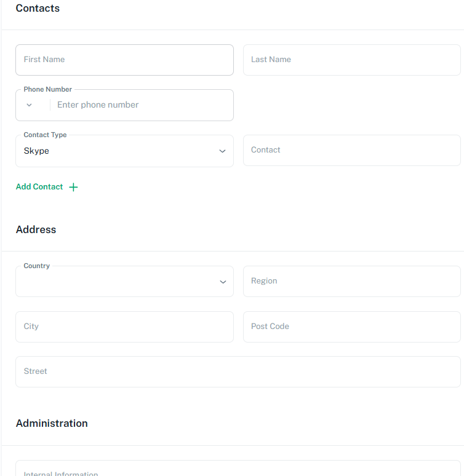Click the Add Contact link
464x476 pixels.
(x=39, y=187)
